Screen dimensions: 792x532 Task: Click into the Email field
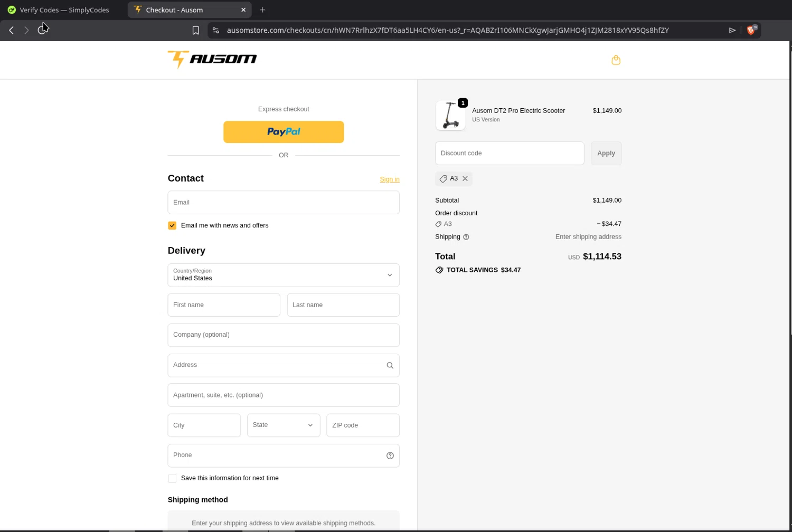point(284,203)
